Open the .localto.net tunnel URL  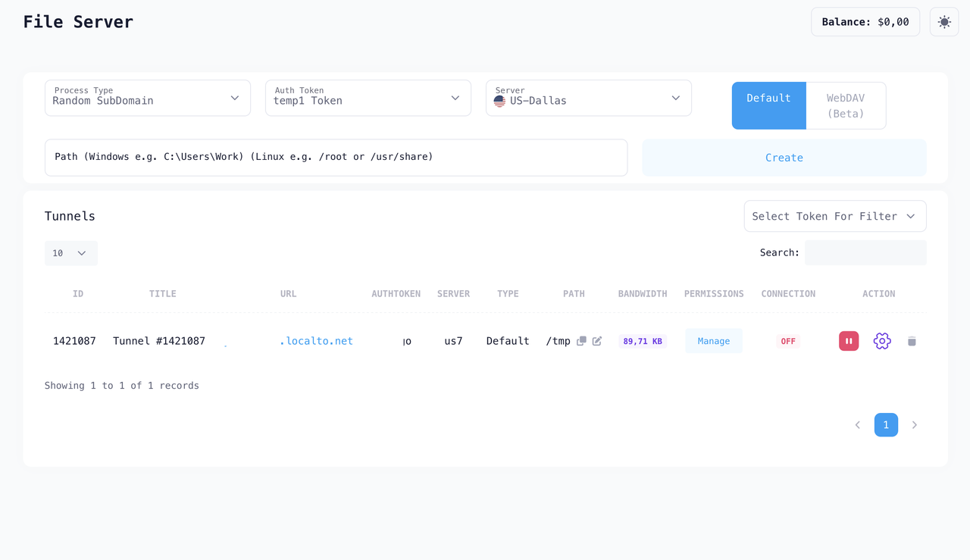coord(316,341)
